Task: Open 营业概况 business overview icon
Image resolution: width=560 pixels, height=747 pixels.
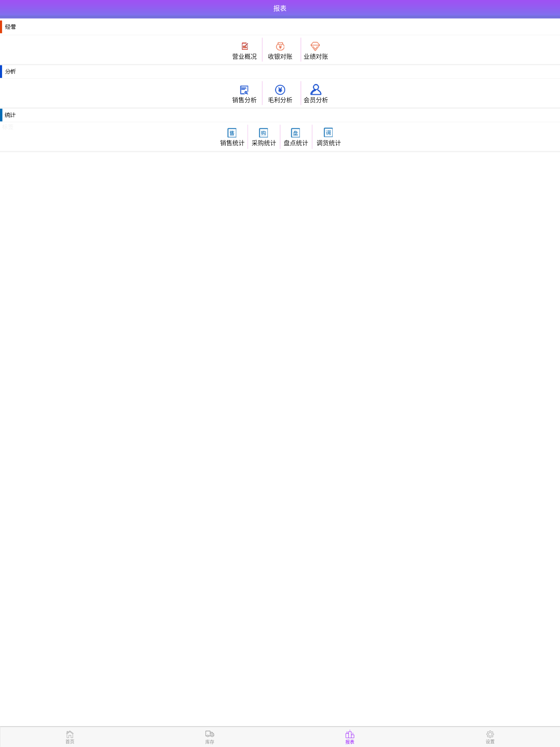Action: 244,46
